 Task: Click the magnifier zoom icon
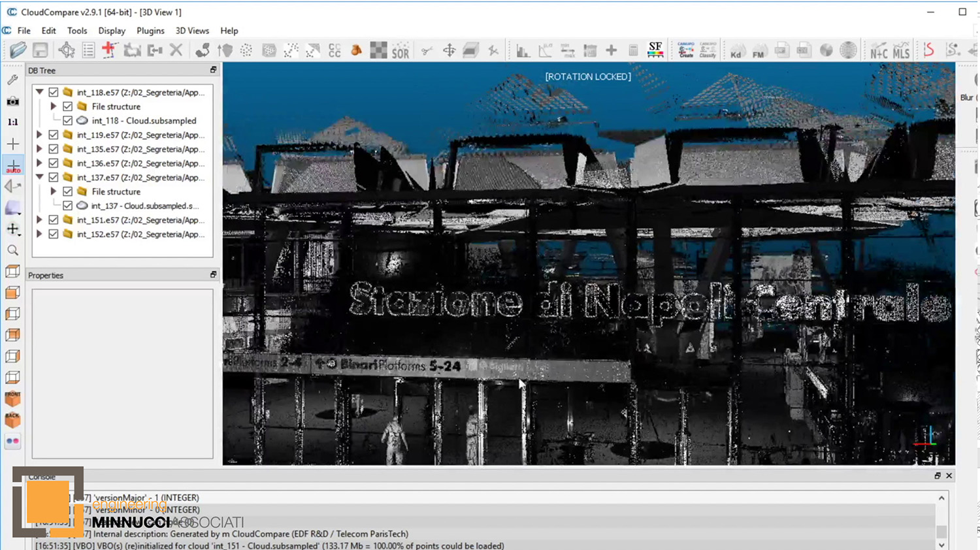[12, 250]
